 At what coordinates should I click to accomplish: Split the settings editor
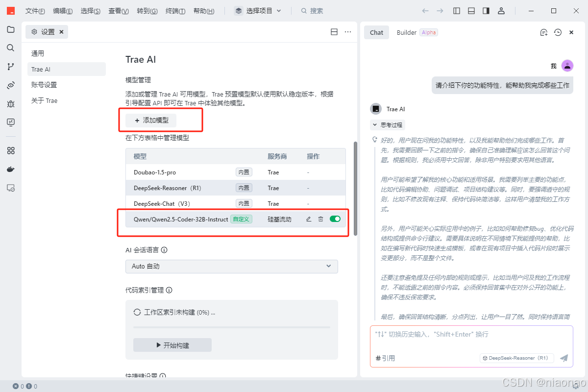coord(334,32)
